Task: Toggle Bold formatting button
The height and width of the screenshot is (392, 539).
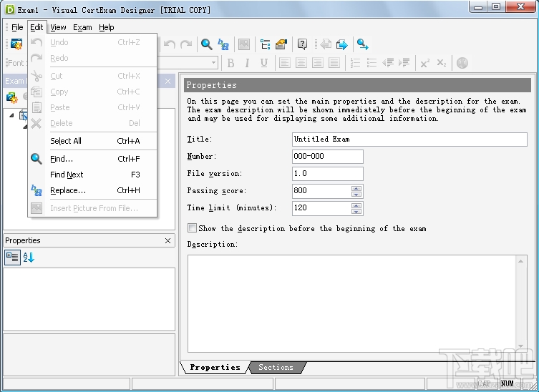Action: click(x=230, y=63)
